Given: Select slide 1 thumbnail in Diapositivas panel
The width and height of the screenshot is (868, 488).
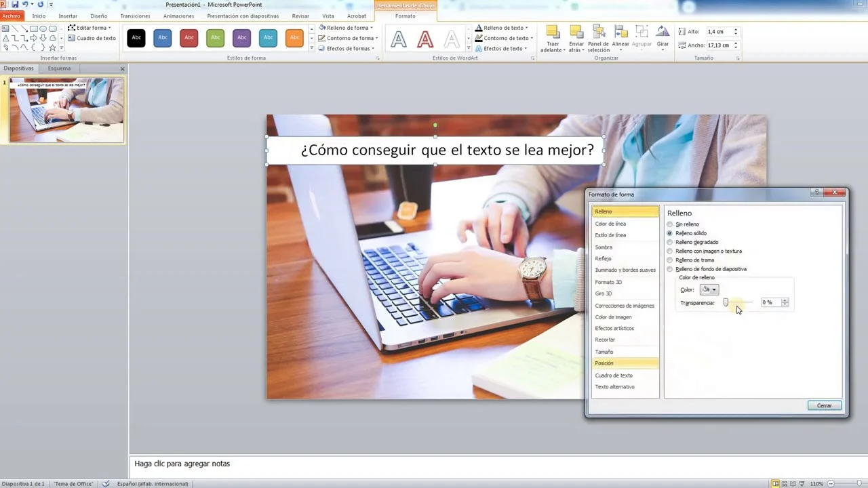Looking at the screenshot, I should pyautogui.click(x=66, y=110).
